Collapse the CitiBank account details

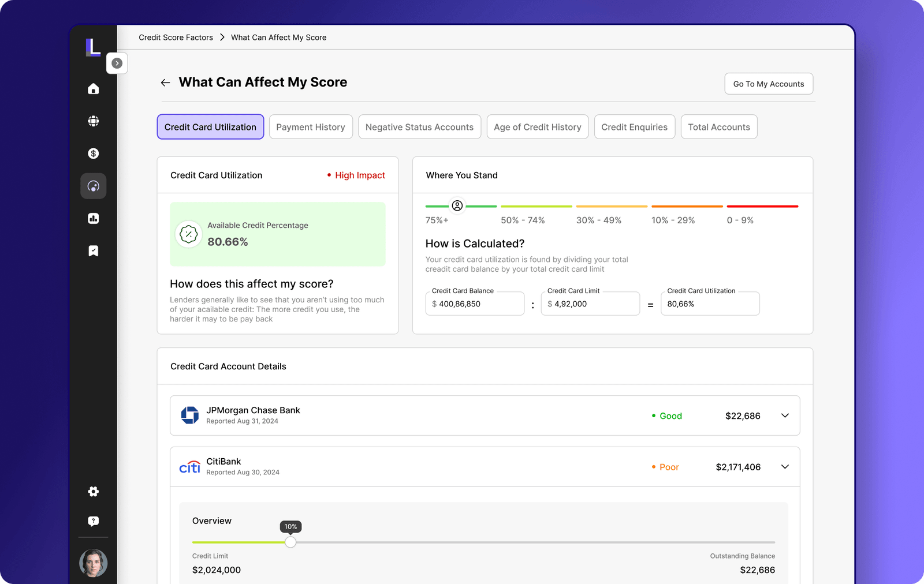[785, 467]
